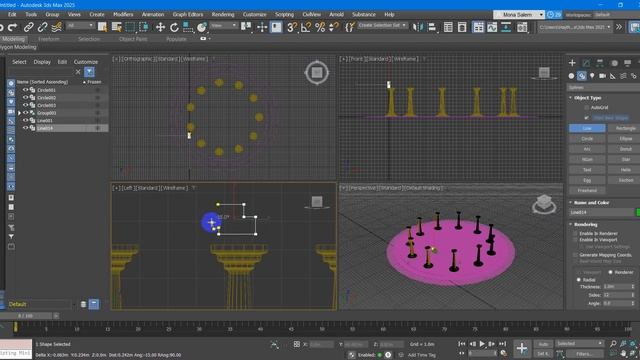Check Generate Mapping Coords.
640x360 pixels.
pyautogui.click(x=575, y=255)
